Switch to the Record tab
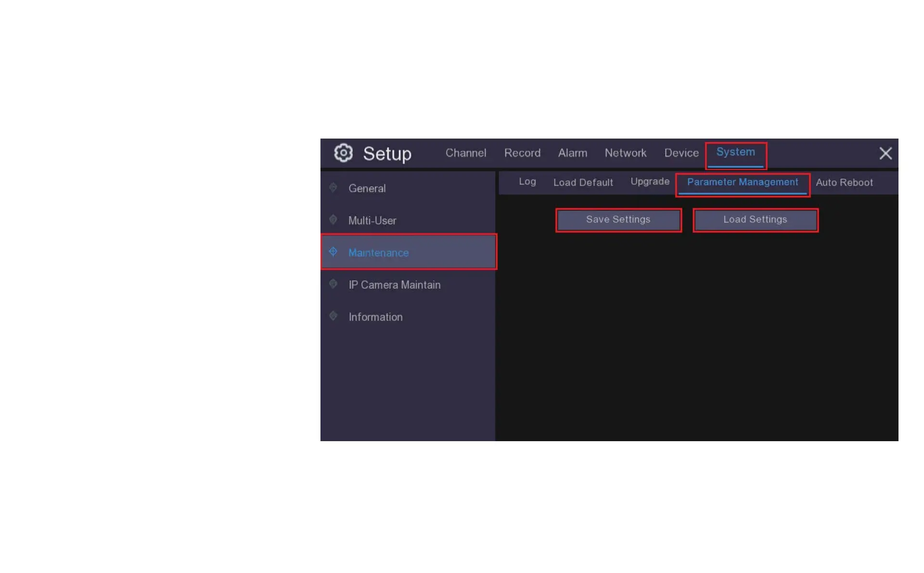Viewport: 924px width, 573px height. pyautogui.click(x=522, y=153)
